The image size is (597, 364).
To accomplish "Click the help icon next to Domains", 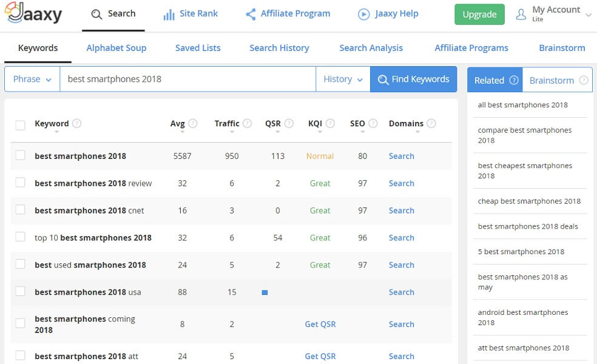I will 431,123.
